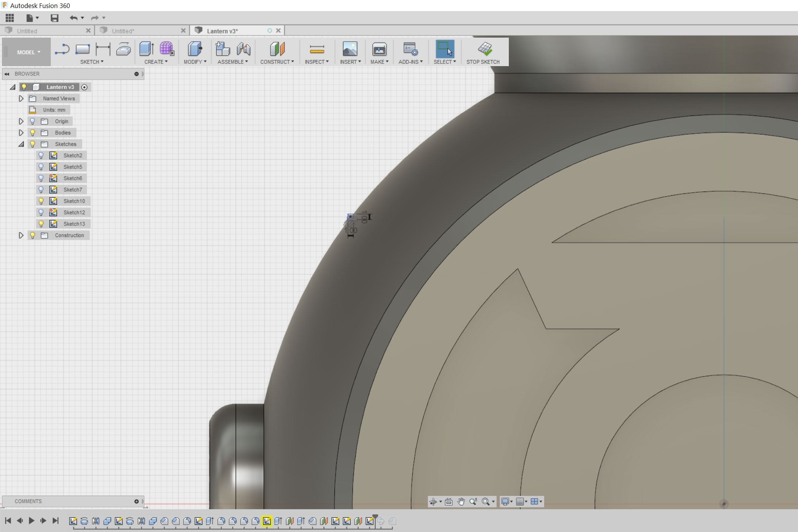Click the Redo arrow
This screenshot has width=798, height=532.
coord(95,18)
